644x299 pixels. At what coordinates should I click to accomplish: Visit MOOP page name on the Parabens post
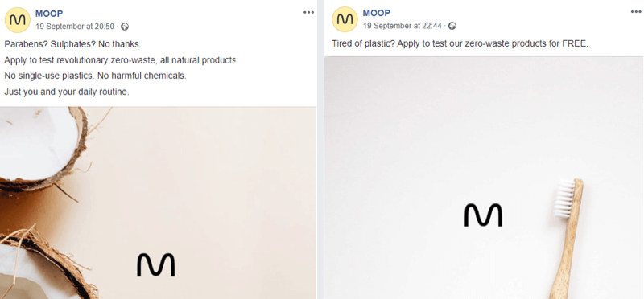(49, 14)
